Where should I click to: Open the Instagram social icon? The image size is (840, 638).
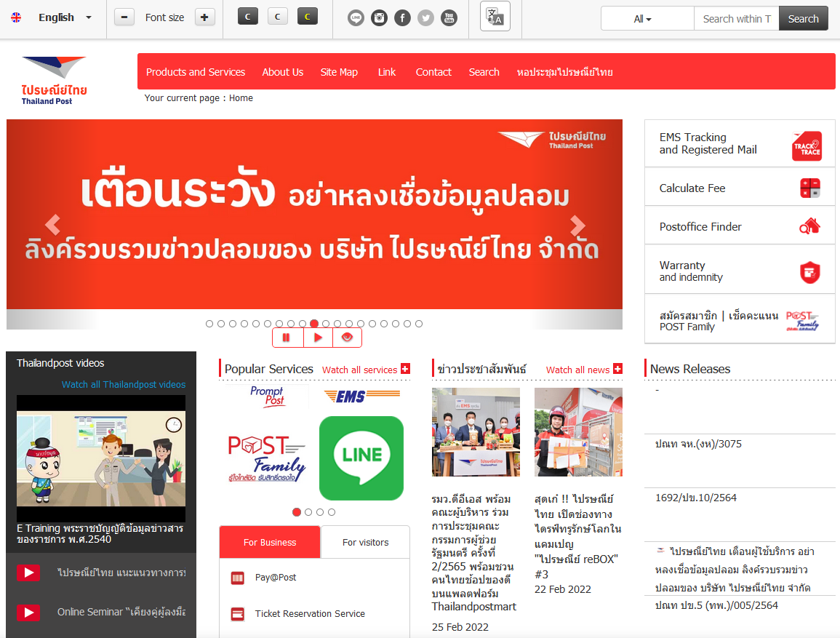coord(380,18)
